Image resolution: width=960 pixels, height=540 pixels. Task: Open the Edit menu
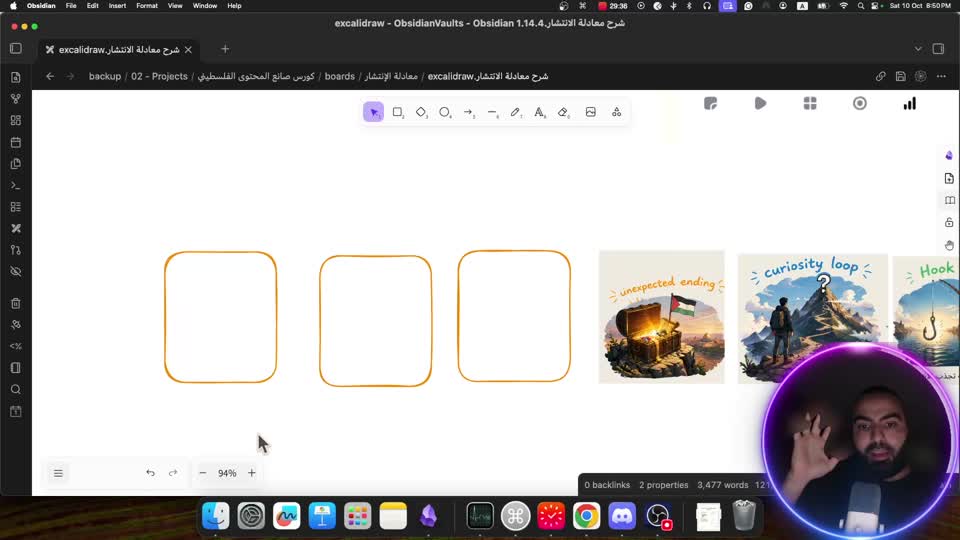92,6
